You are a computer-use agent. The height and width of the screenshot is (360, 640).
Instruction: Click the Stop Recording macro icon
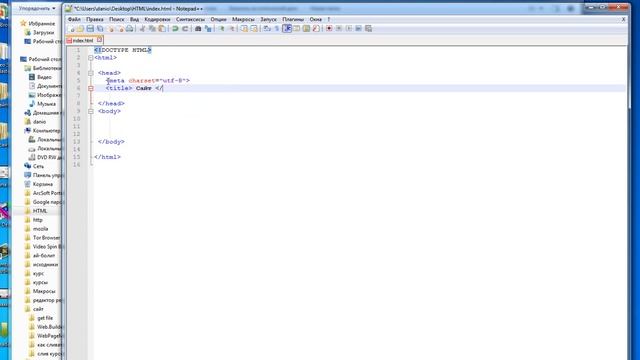click(x=339, y=29)
